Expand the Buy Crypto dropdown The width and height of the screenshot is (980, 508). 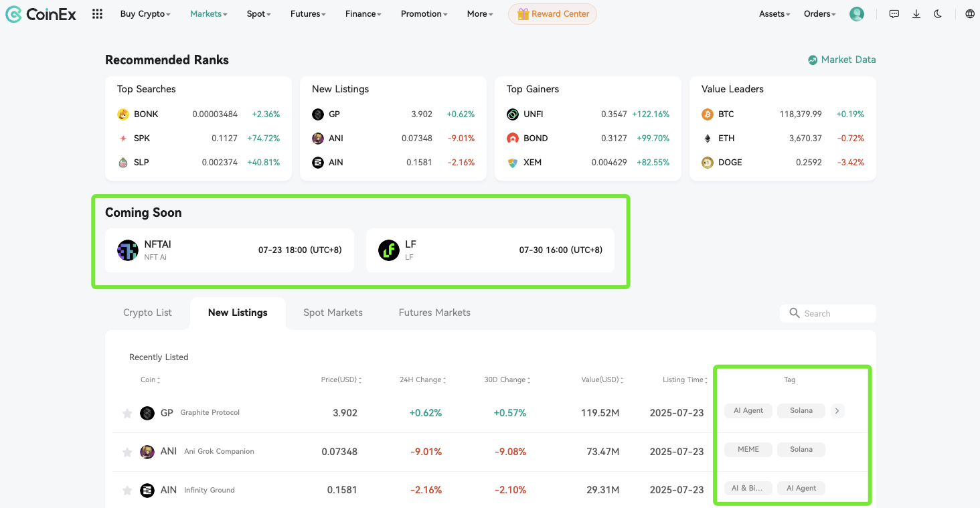[x=145, y=14]
